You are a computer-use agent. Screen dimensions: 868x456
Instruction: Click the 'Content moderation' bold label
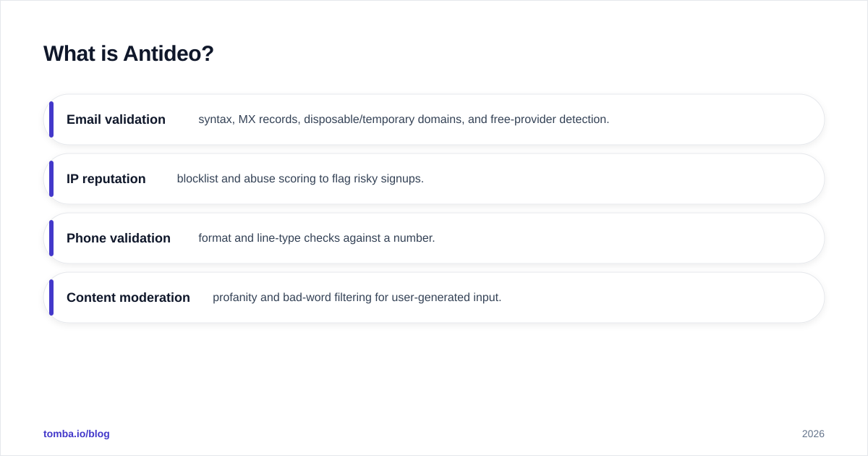[x=128, y=297]
